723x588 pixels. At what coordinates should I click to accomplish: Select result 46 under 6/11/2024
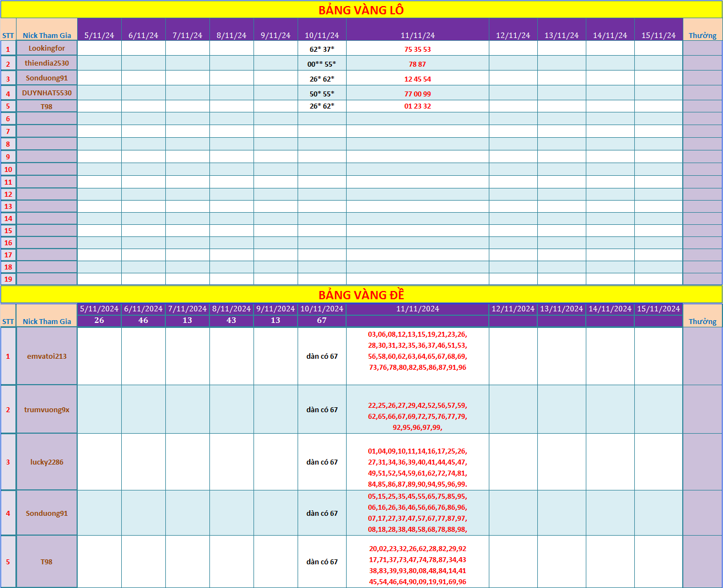[x=143, y=320]
